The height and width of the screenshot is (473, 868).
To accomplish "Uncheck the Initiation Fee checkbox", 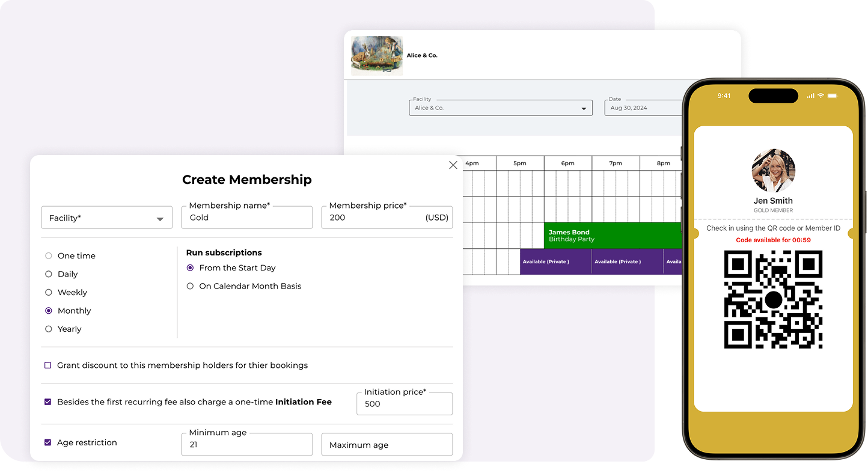I will coord(48,402).
